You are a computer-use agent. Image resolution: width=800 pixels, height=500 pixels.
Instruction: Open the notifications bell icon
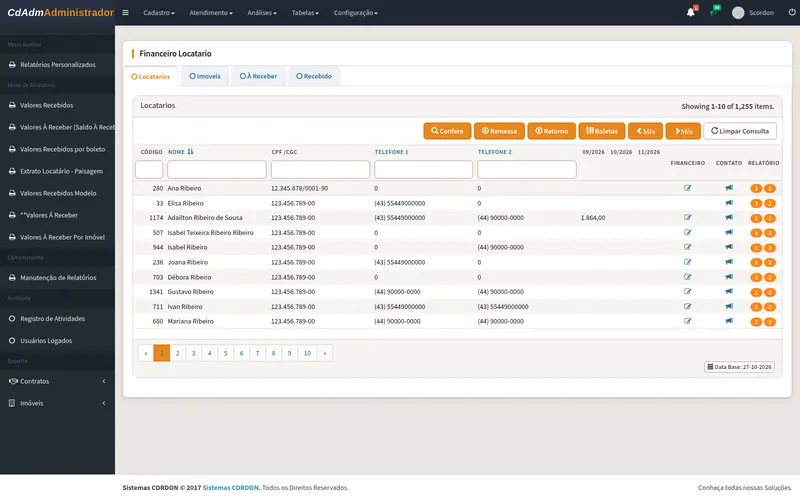[691, 12]
